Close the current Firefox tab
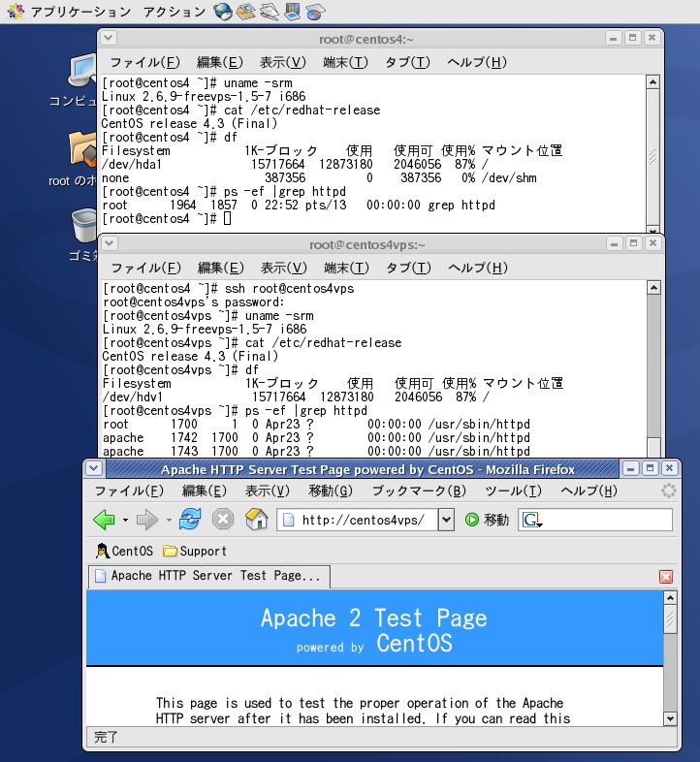The width and height of the screenshot is (700, 762). pyautogui.click(x=665, y=577)
